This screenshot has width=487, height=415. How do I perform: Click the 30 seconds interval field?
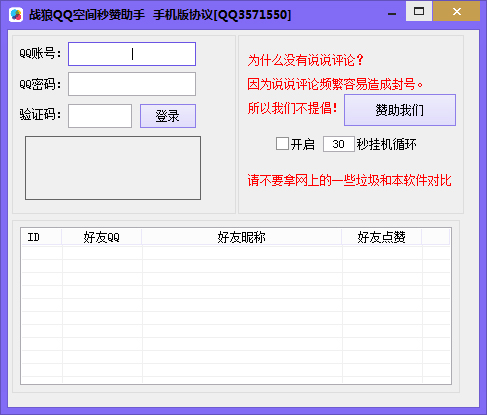click(x=338, y=144)
